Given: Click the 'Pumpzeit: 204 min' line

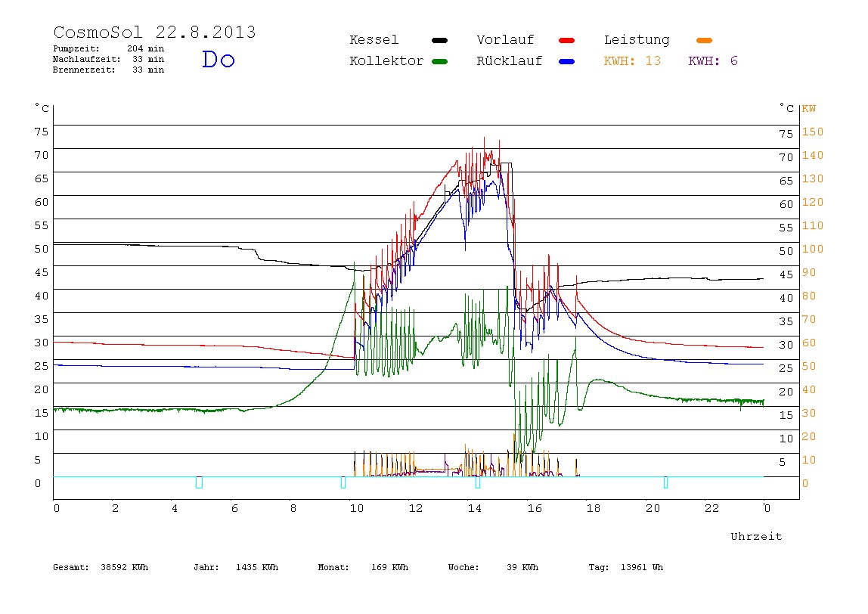Looking at the screenshot, I should point(109,48).
